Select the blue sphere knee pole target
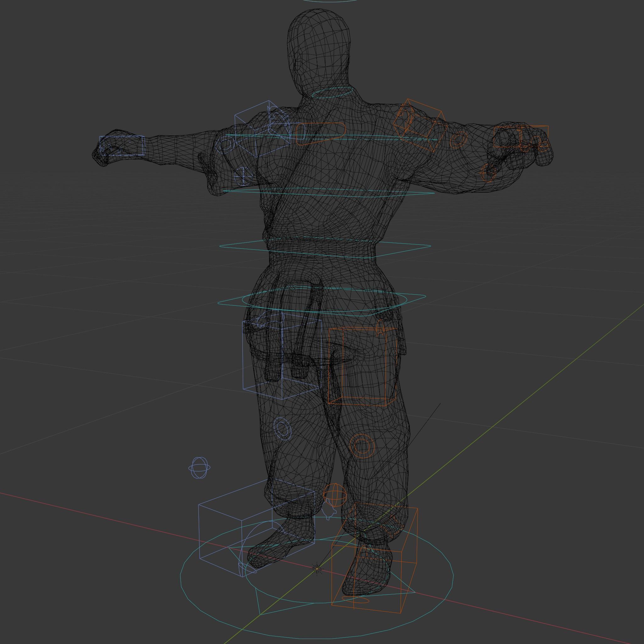This screenshot has width=644, height=644. 200,468
